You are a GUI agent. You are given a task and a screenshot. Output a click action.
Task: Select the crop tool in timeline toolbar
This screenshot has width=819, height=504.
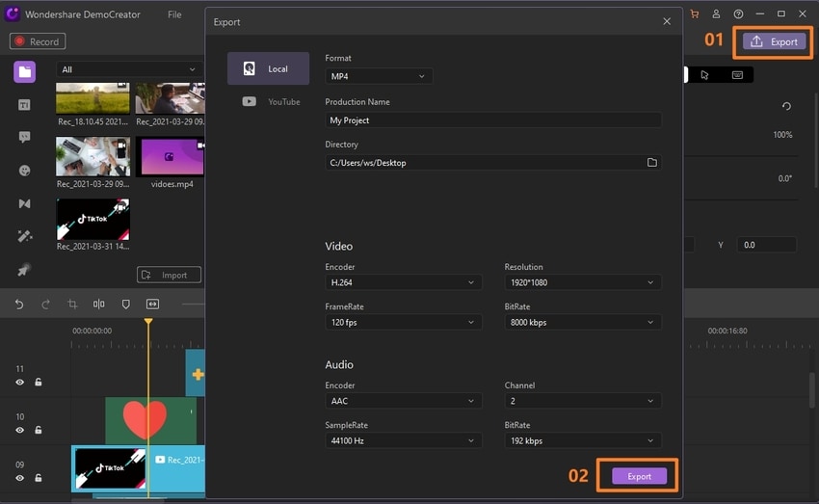pos(72,304)
